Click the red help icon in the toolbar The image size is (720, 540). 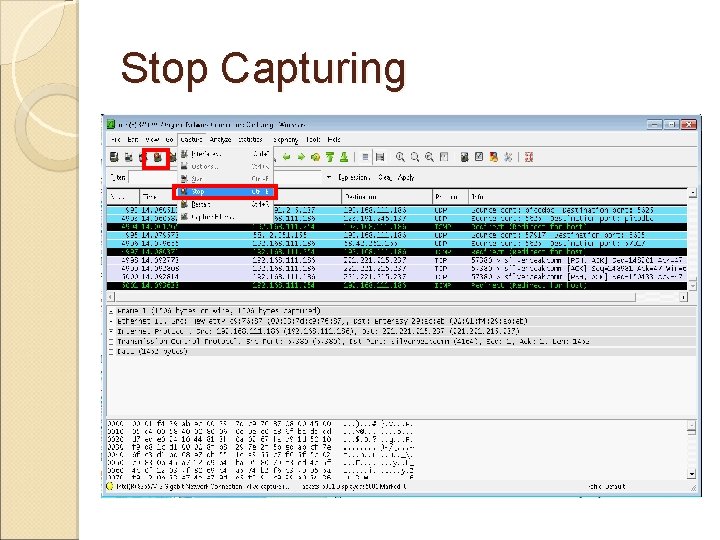[529, 157]
